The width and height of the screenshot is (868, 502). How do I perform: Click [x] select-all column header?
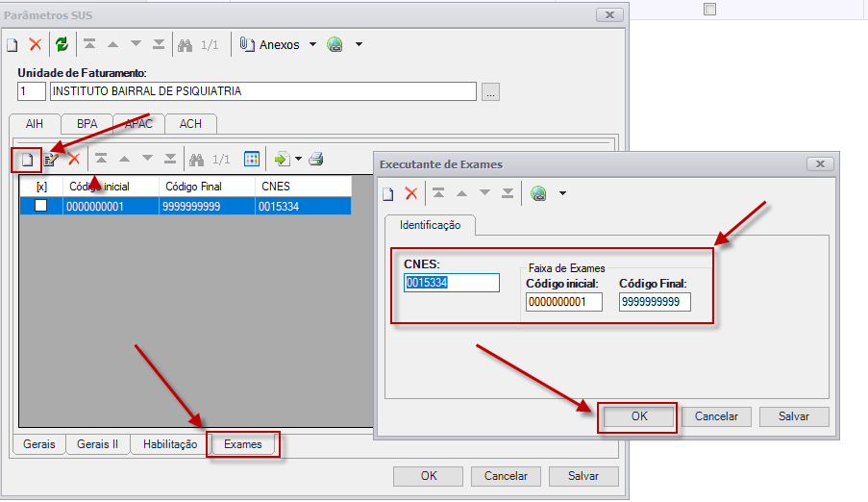tap(41, 187)
